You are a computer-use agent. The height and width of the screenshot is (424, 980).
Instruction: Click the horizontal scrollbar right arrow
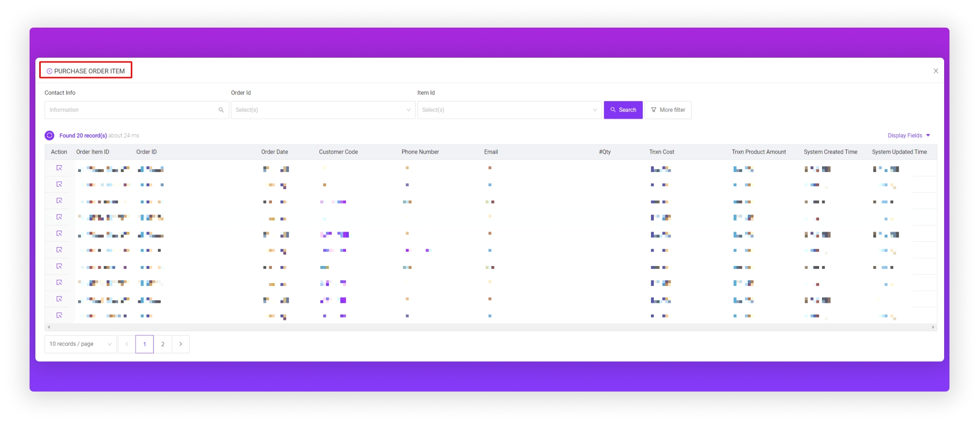point(933,327)
